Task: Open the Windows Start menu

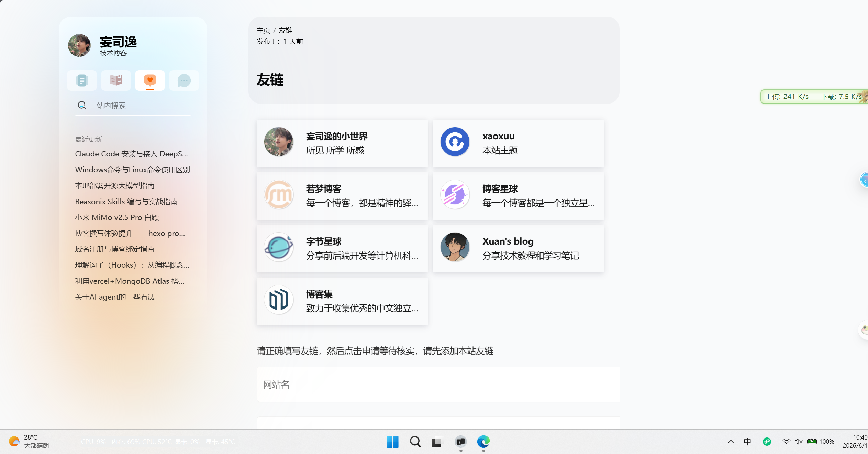Action: click(392, 442)
